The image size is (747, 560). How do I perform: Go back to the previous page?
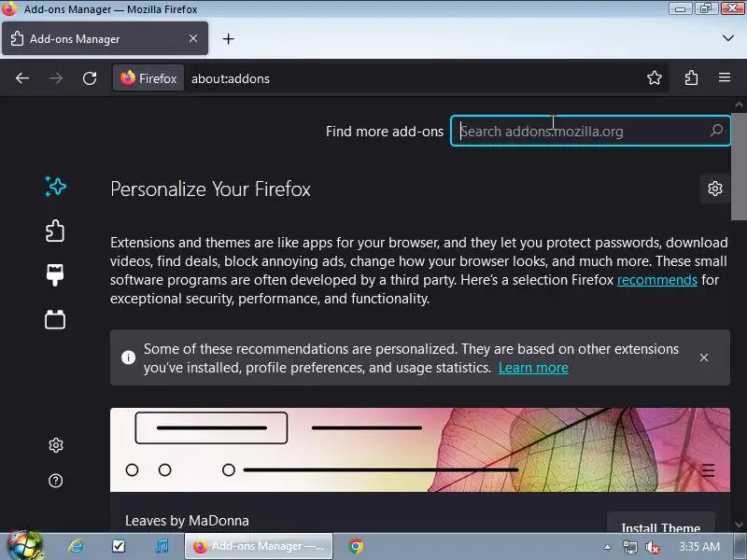[x=21, y=78]
